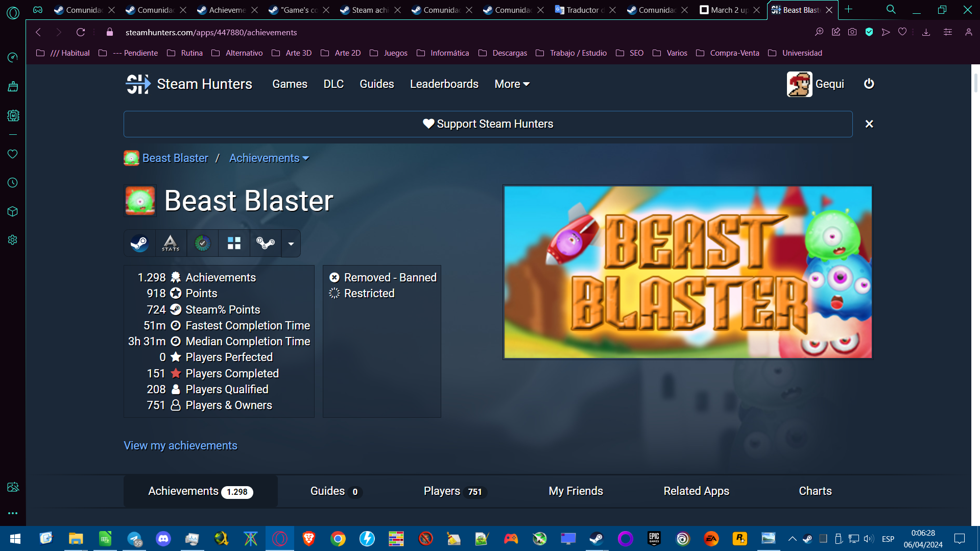Open Discord from the taskbar

coord(163,539)
